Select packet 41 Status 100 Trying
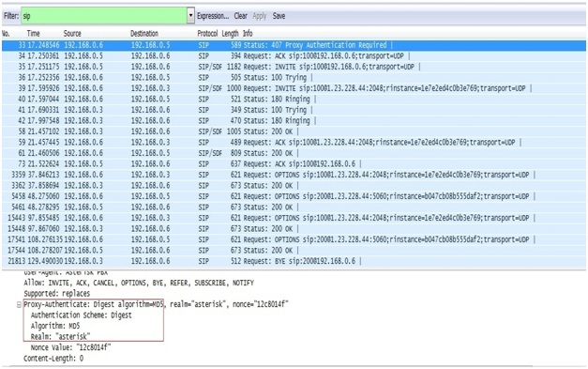 [x=294, y=110]
